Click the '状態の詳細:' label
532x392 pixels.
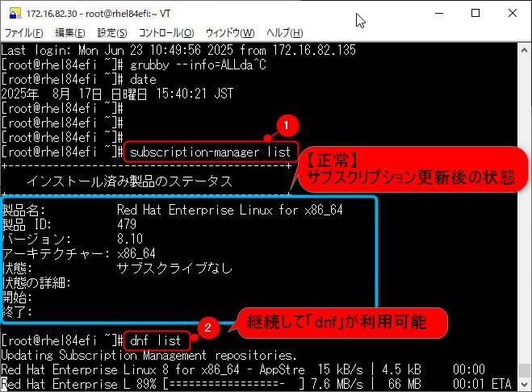coord(36,282)
